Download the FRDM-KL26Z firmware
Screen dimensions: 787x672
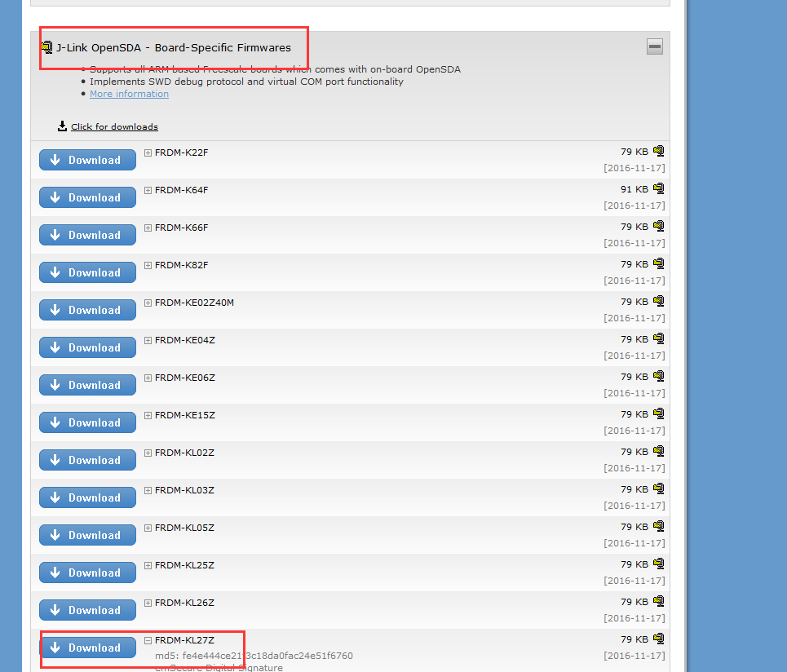pyautogui.click(x=87, y=610)
